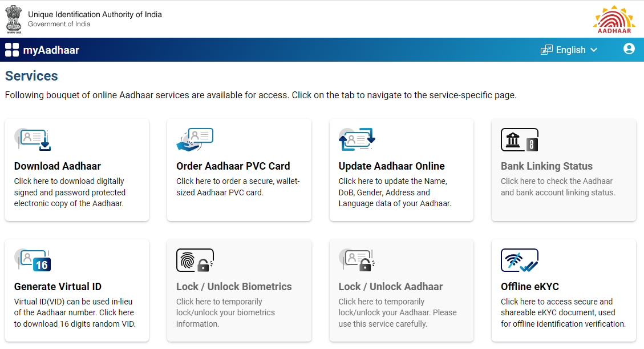Click the Aadhaar logo at top right
This screenshot has height=349, width=644.
click(614, 19)
